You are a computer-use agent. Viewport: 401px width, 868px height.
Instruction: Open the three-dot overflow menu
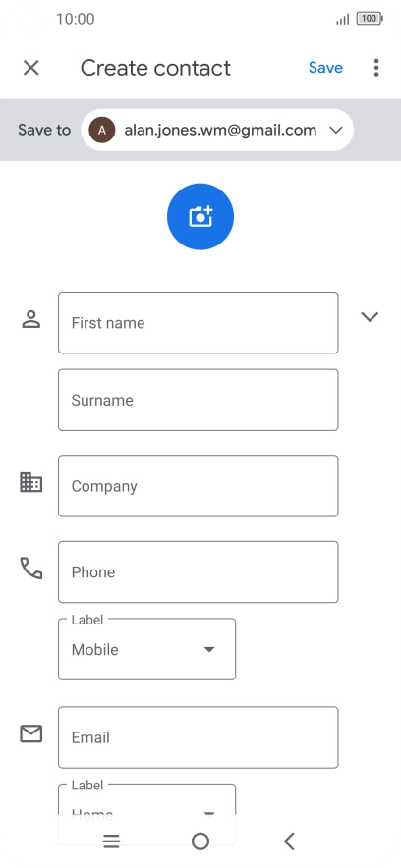click(376, 68)
